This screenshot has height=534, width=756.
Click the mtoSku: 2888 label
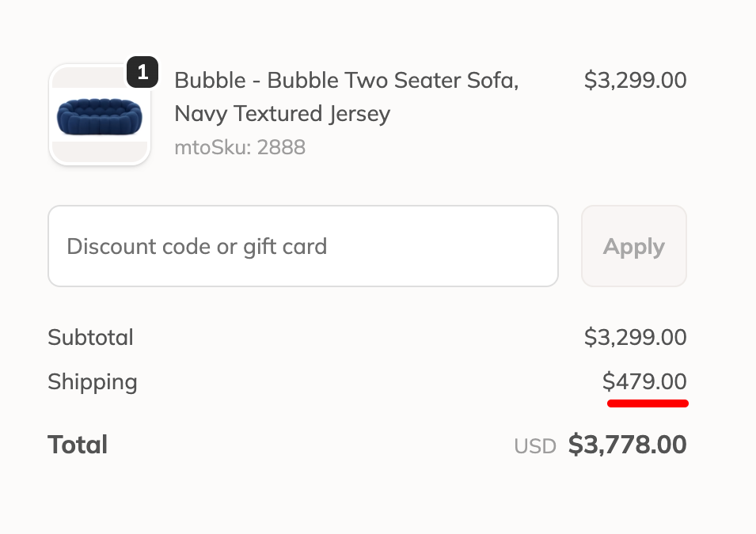pos(239,147)
